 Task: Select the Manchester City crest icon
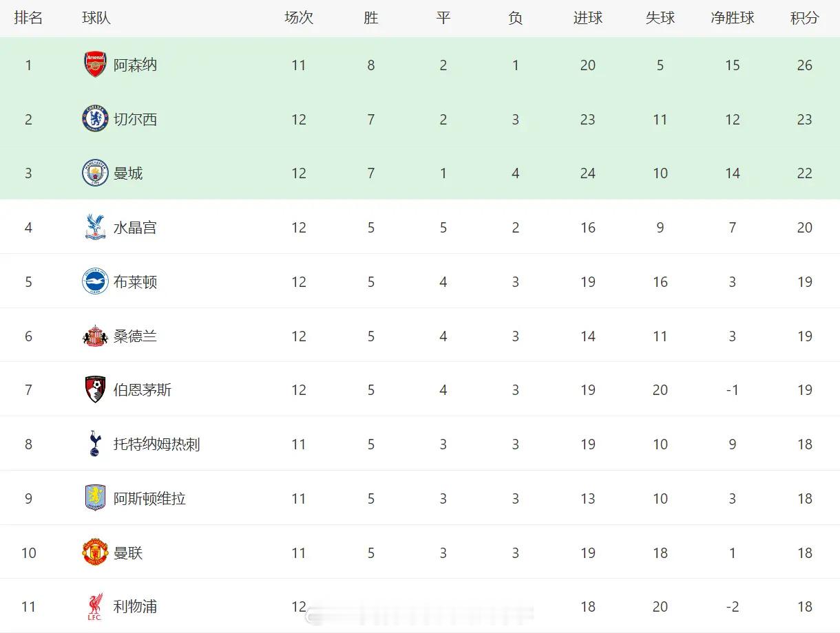pyautogui.click(x=95, y=173)
